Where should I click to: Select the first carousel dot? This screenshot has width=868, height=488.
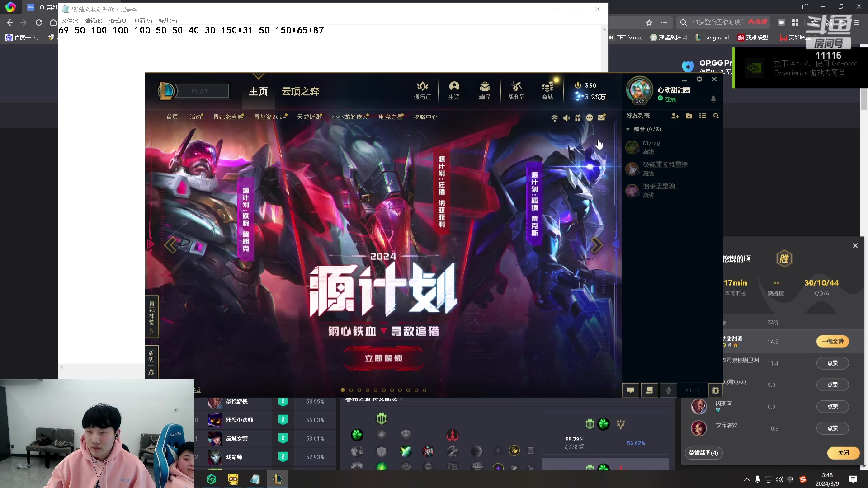(x=343, y=390)
